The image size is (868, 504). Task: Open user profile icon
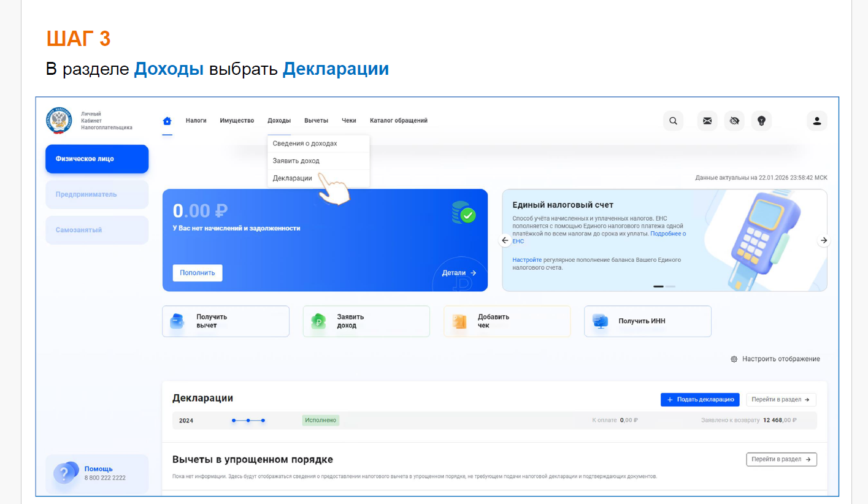(816, 121)
